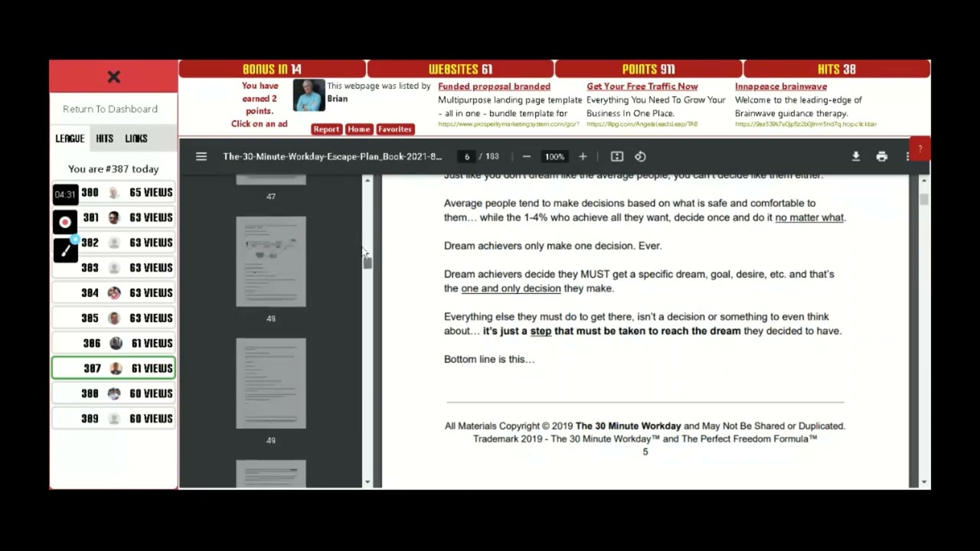
Task: Download the PDF file
Action: click(x=856, y=156)
